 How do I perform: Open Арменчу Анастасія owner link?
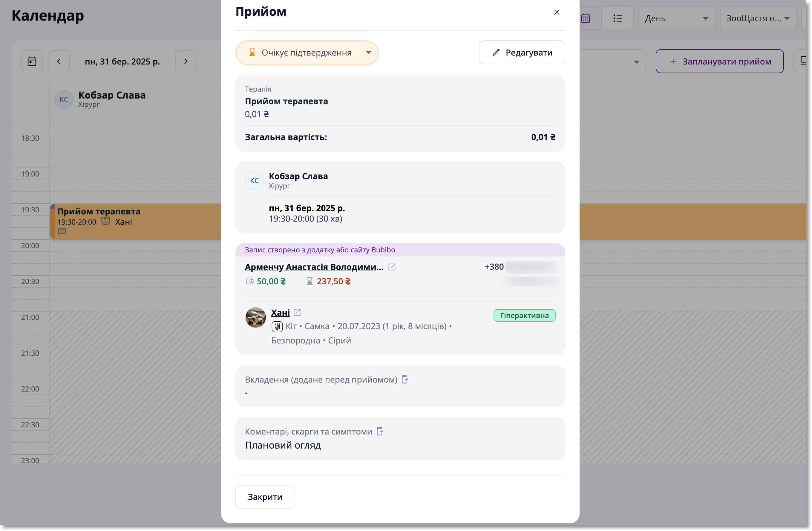click(314, 267)
